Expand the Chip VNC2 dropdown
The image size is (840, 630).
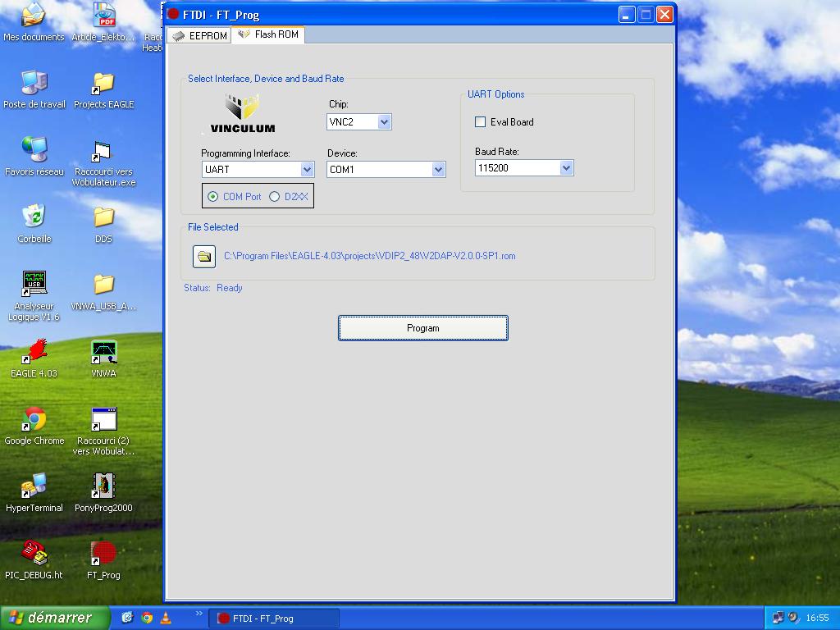[384, 122]
